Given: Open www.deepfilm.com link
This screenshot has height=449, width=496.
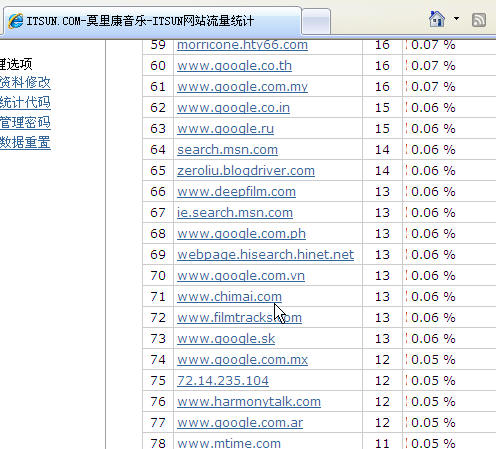Looking at the screenshot, I should coord(236,192).
